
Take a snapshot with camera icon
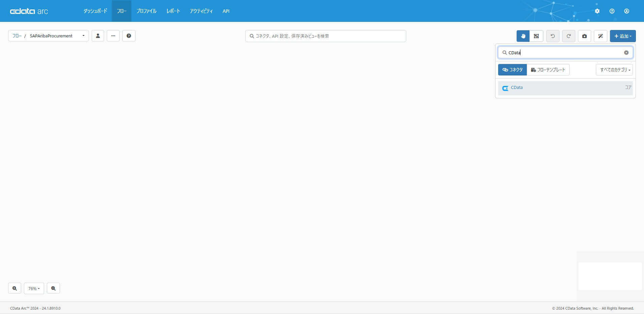tap(584, 36)
